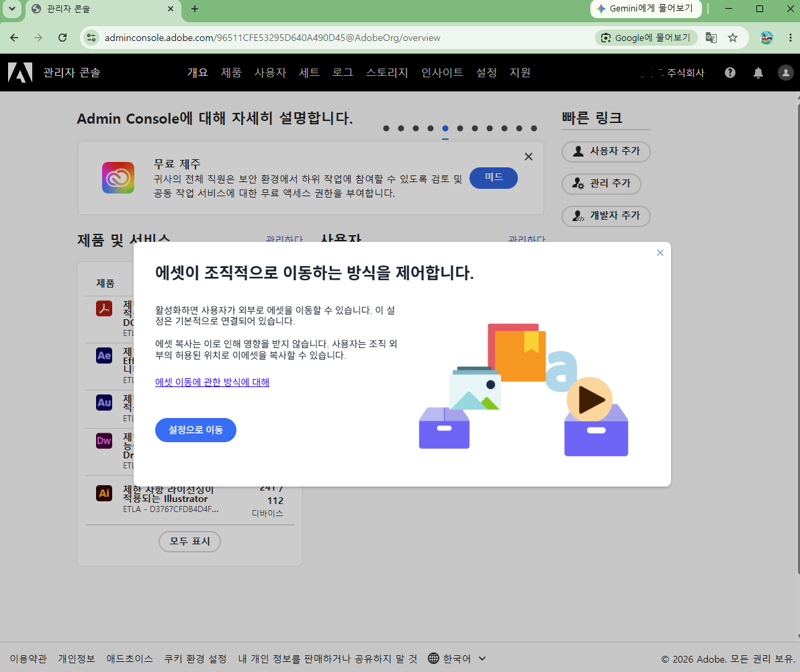This screenshot has width=800, height=672.
Task: Click the translate page icon
Action: click(x=711, y=37)
